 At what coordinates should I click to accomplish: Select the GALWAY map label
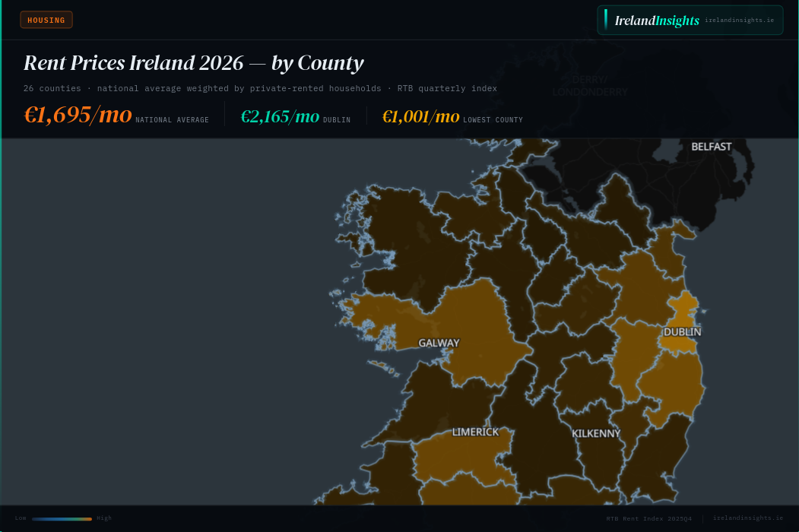point(439,343)
